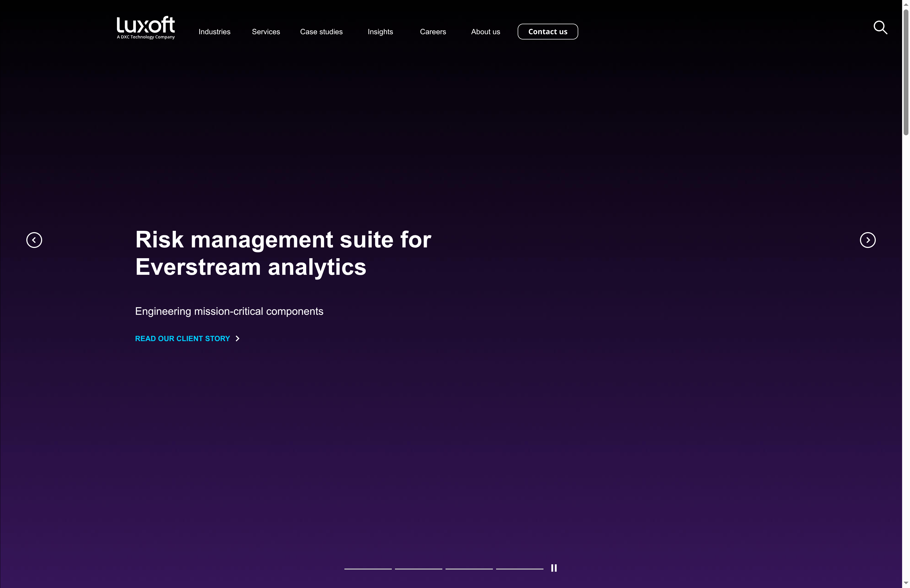Jump to fourth carousel slide indicator

519,569
